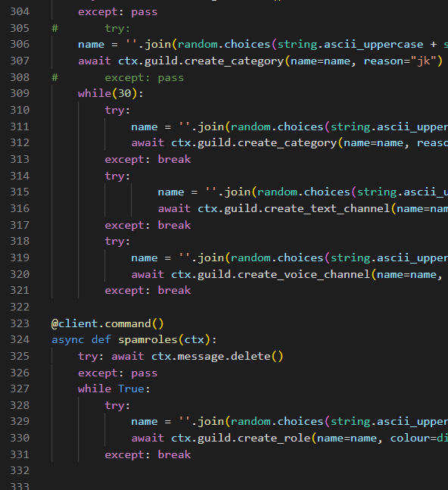This screenshot has height=490, width=448.
Task: Click line number 322 in the gutter
Action: click(20, 307)
